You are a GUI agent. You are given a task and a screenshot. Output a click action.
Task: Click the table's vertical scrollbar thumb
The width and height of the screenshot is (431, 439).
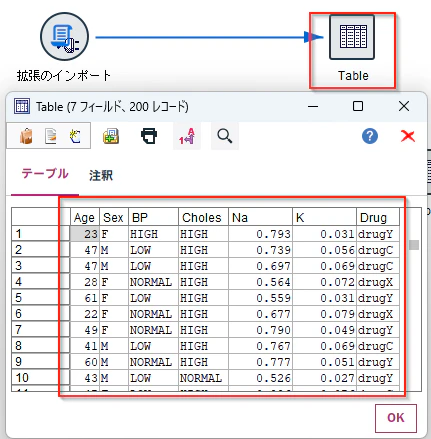414,245
